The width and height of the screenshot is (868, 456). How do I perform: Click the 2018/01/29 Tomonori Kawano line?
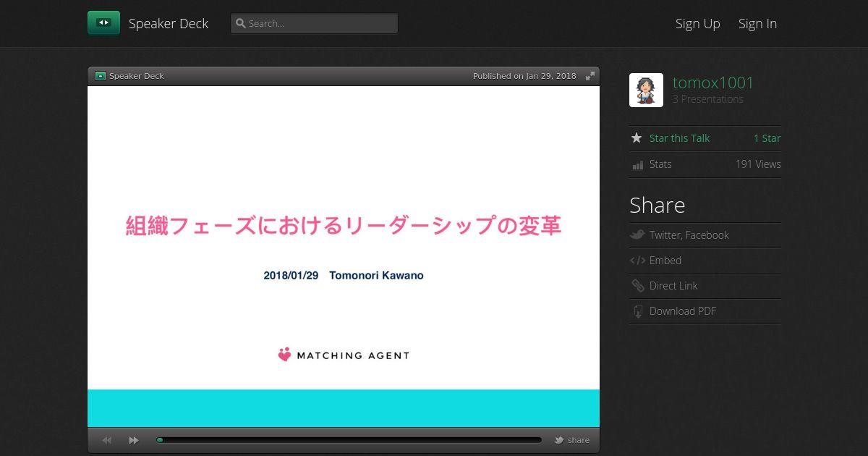click(x=344, y=276)
